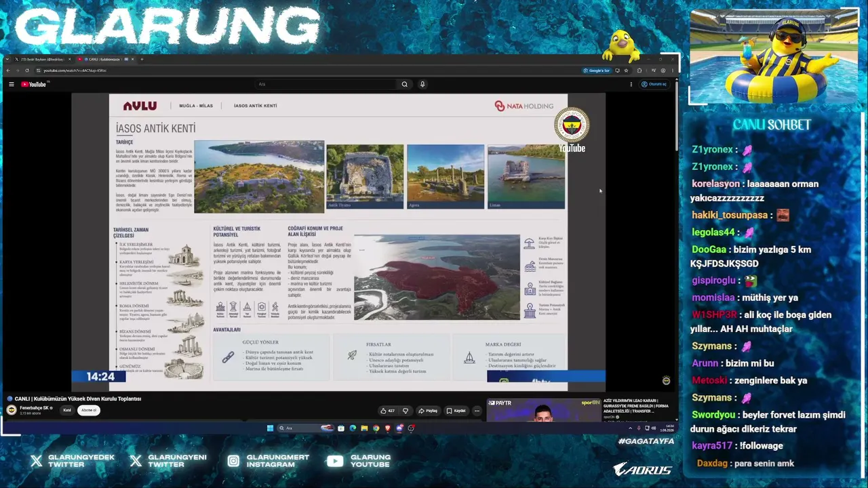The image size is (868, 488).
Task: Click chat username gispiroglu
Action: [713, 280]
